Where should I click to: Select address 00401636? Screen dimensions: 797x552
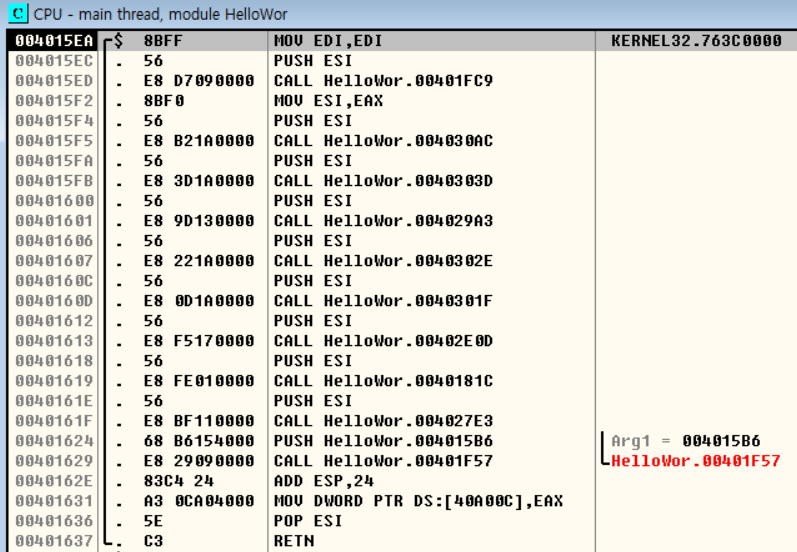coord(54,521)
